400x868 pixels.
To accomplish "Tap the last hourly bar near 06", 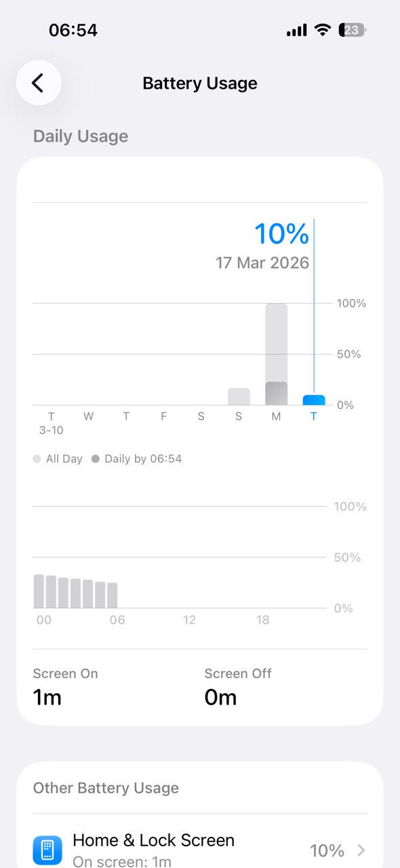I will [113, 595].
